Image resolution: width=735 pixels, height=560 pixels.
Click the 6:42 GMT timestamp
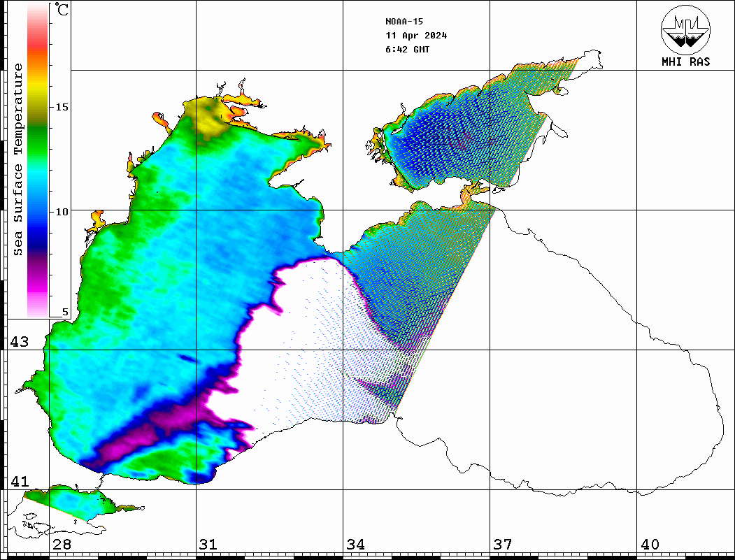[407, 49]
